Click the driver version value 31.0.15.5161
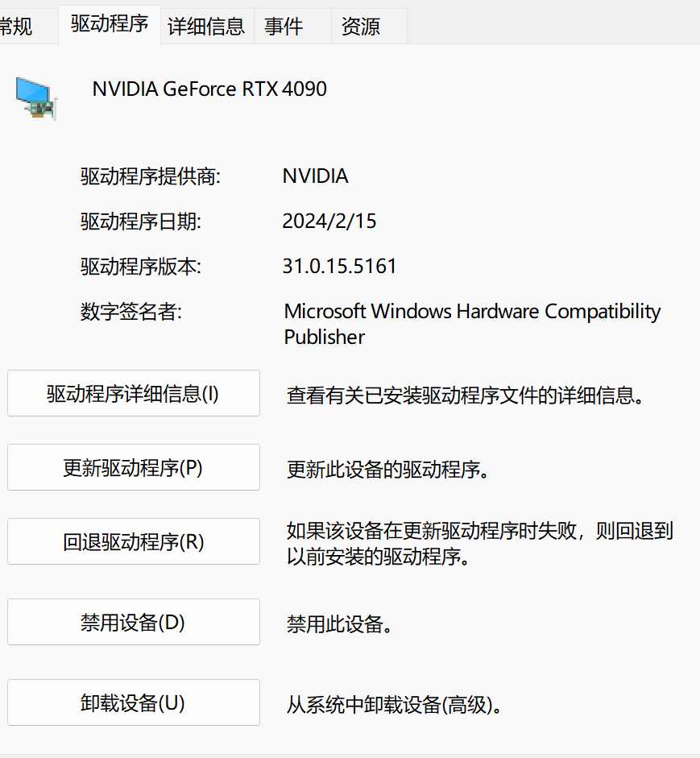The height and width of the screenshot is (758, 700). point(339,267)
